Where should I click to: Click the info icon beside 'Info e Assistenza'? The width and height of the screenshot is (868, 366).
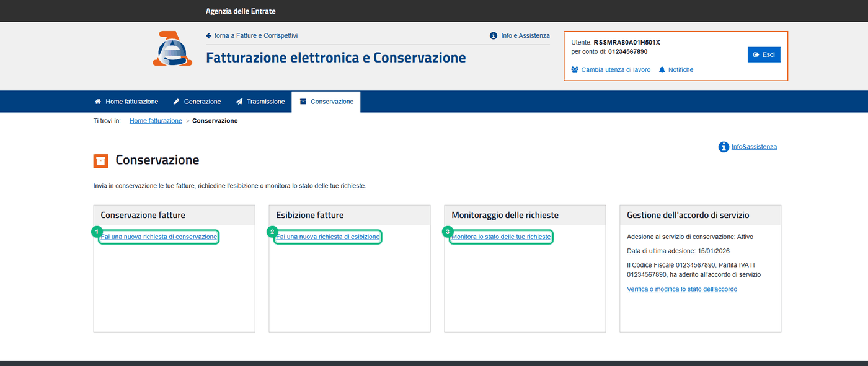click(494, 36)
